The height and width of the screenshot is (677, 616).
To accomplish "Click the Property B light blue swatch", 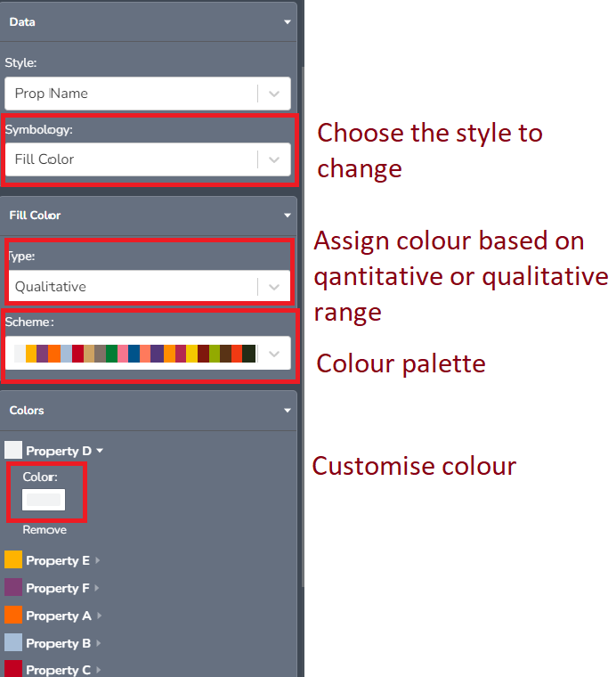I will (13, 642).
